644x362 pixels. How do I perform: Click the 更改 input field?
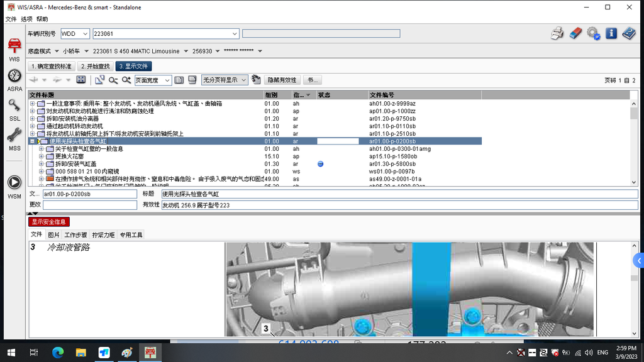[89, 205]
